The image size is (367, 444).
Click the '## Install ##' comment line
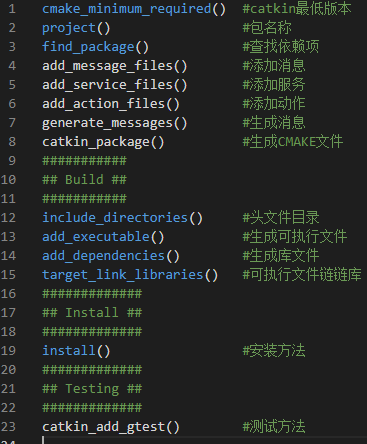tap(92, 313)
